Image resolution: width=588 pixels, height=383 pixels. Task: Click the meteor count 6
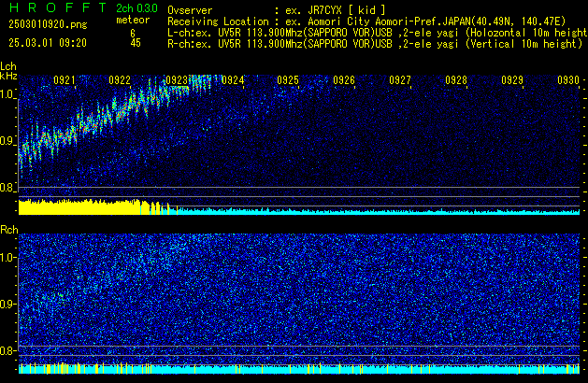coord(133,34)
